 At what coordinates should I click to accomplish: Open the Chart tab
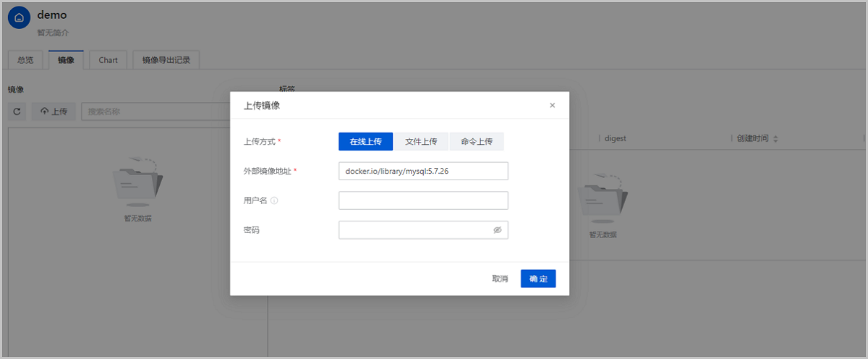pos(109,60)
